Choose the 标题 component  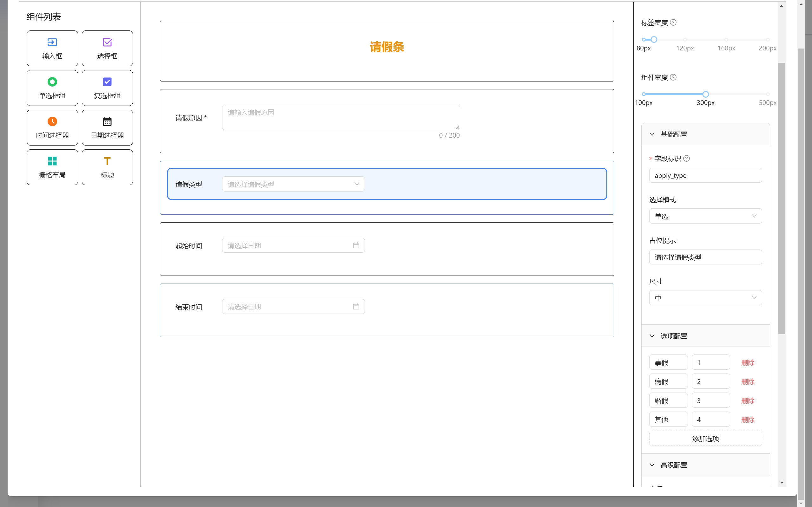107,167
